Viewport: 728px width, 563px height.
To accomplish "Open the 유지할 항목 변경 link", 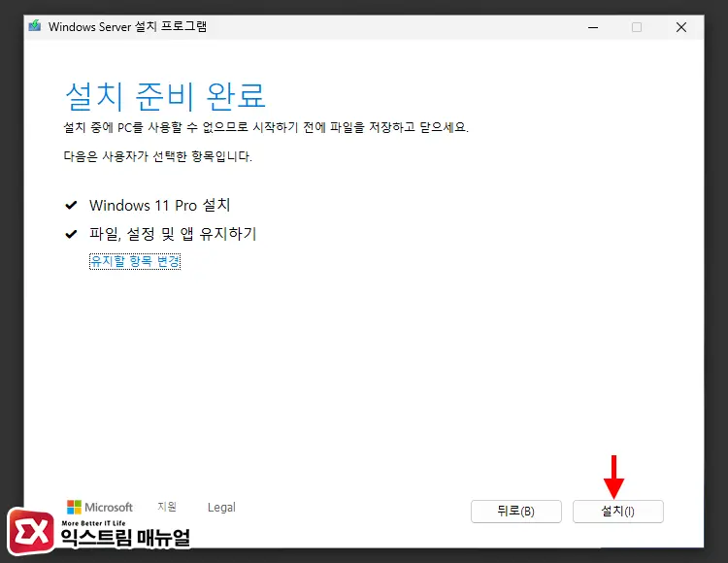I will click(x=135, y=261).
